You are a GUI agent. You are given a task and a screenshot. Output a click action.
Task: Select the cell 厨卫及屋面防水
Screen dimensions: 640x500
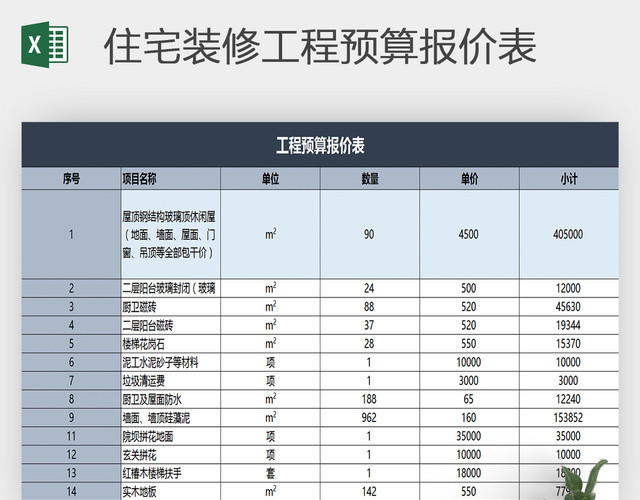tap(171, 399)
